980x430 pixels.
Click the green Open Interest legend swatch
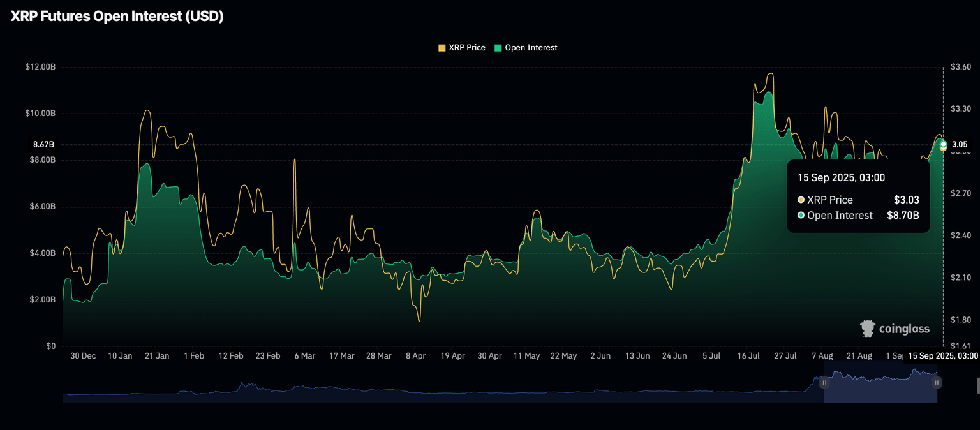click(x=498, y=48)
